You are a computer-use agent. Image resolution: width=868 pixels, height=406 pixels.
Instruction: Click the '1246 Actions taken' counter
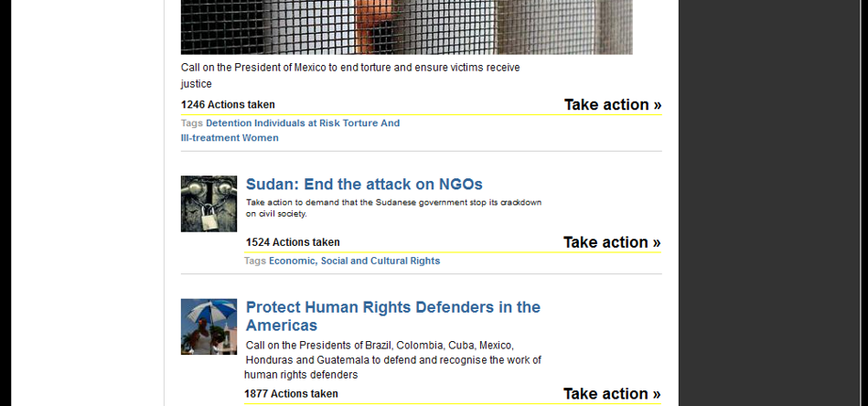[228, 104]
